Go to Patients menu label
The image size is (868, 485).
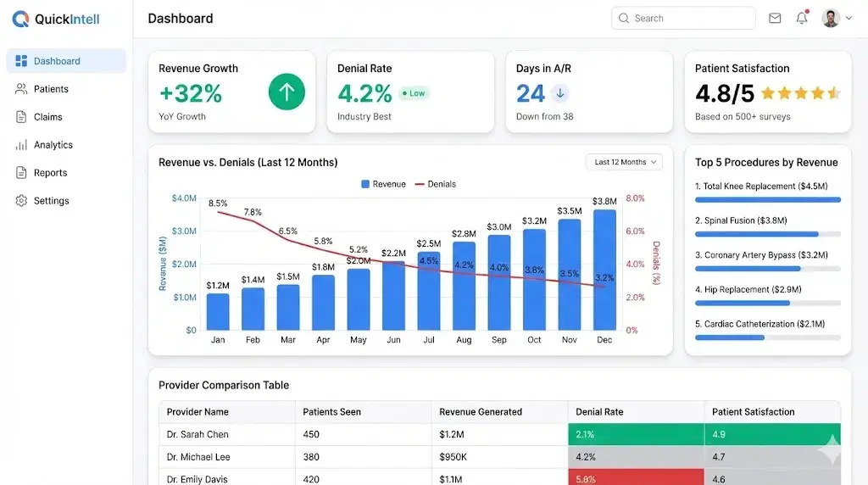[x=51, y=88]
